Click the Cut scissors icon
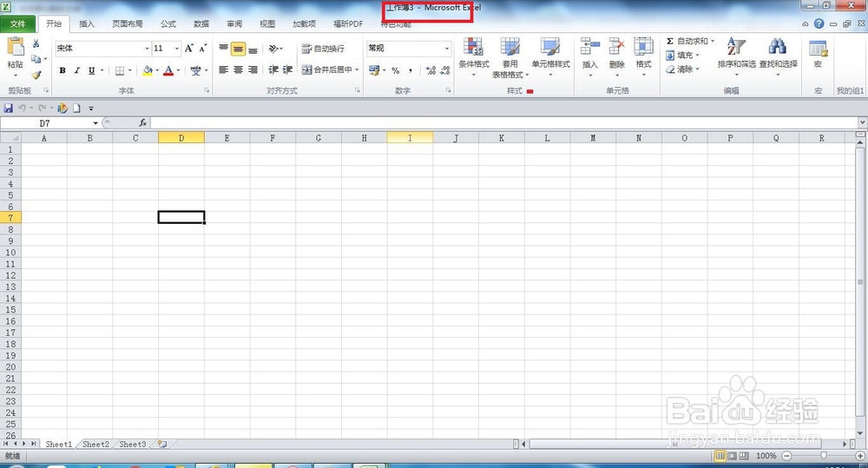This screenshot has width=868, height=468. point(36,43)
